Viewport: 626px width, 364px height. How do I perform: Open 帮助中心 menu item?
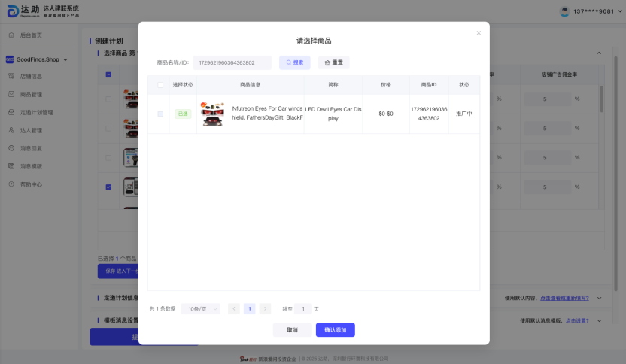tap(31, 184)
